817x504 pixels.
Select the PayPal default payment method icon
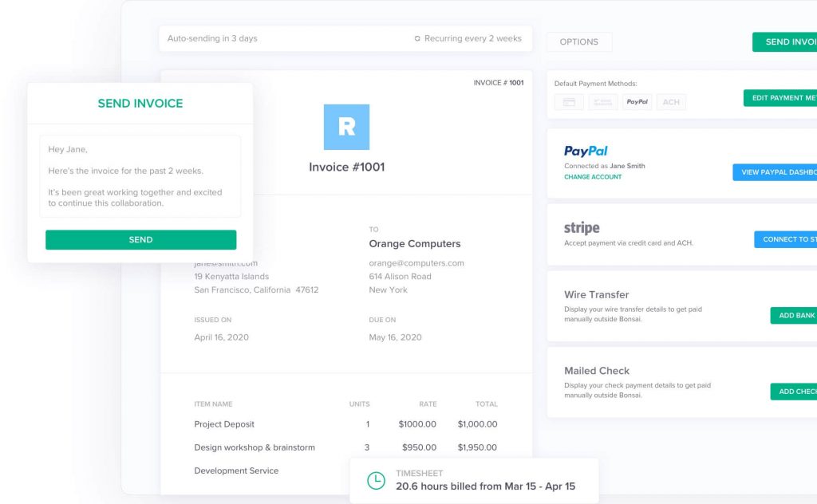637,102
